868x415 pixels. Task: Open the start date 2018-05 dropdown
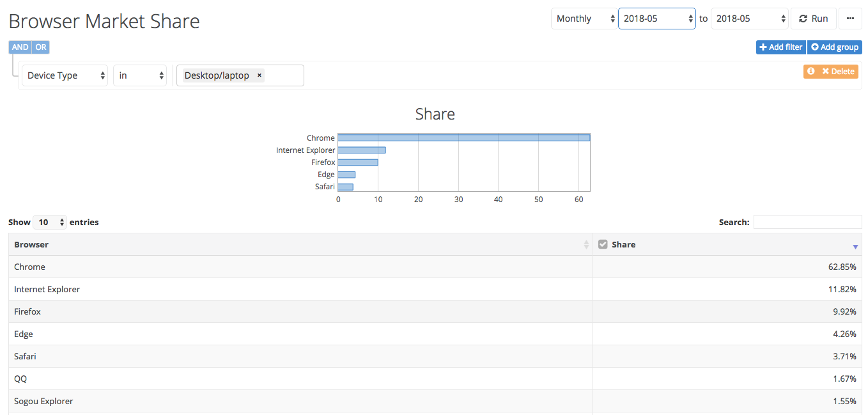point(657,19)
